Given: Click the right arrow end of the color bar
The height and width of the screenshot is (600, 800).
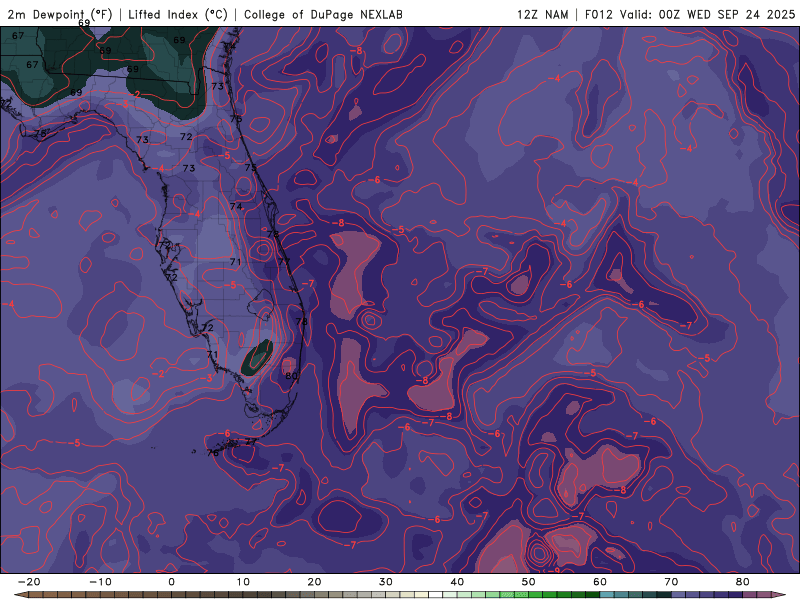Looking at the screenshot, I should [x=780, y=595].
